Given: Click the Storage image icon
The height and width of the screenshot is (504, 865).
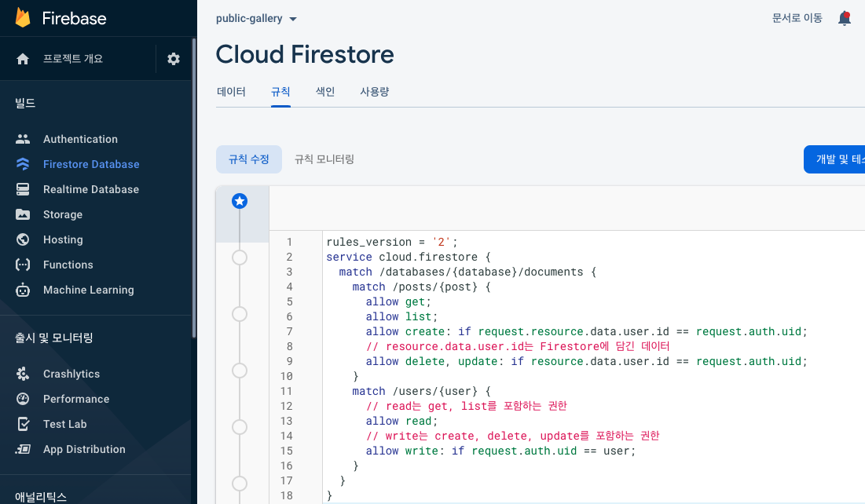Looking at the screenshot, I should [23, 214].
